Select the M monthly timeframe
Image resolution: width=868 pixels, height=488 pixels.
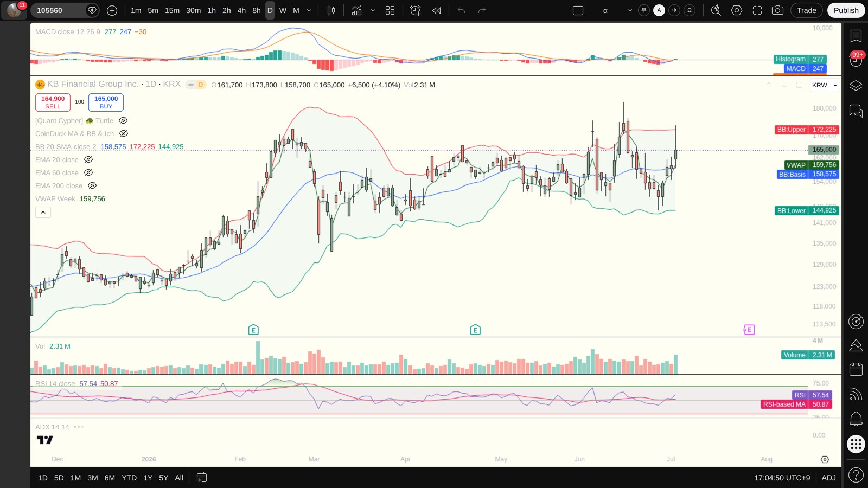tap(296, 10)
